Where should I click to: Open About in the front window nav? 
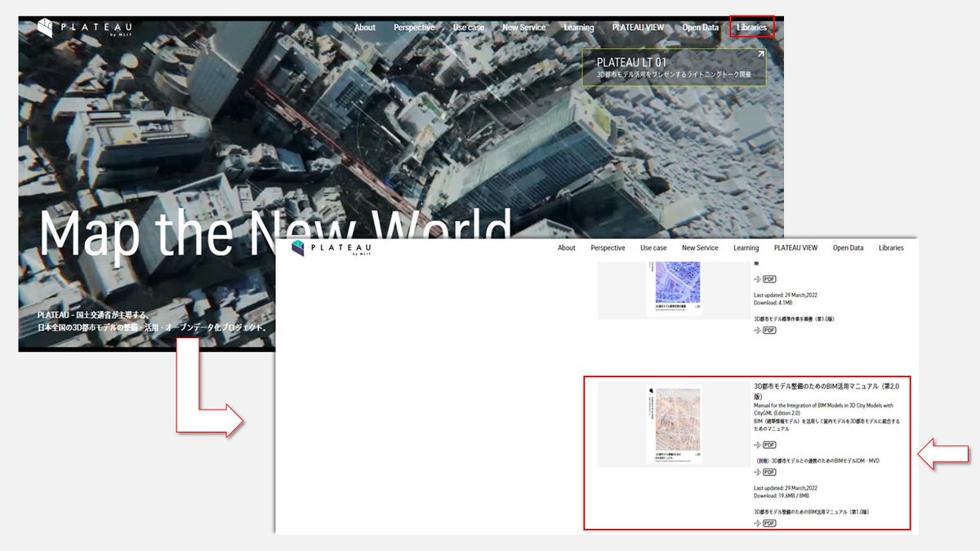tap(567, 248)
